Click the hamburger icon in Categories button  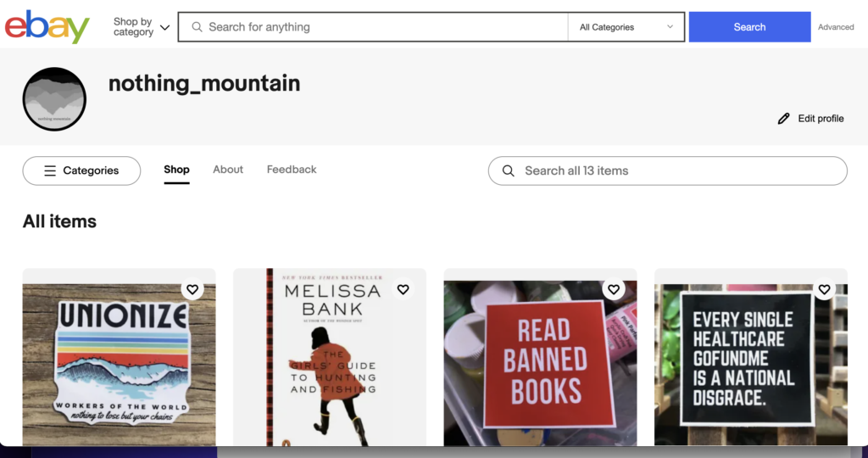coord(50,170)
